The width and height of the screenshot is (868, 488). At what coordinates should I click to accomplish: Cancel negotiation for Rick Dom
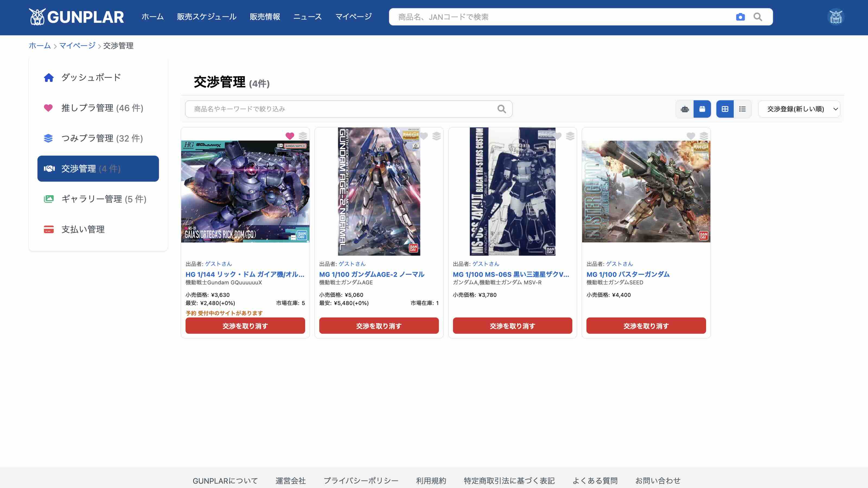245,326
